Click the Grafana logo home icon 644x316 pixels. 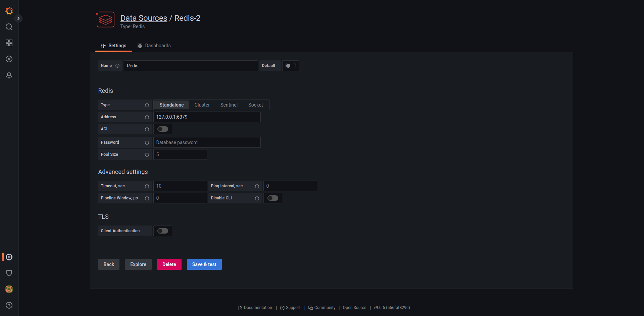click(9, 11)
